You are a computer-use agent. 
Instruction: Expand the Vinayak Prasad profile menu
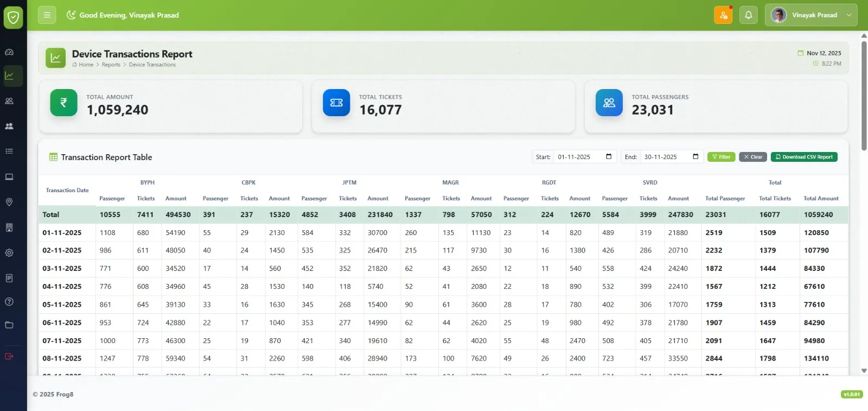(811, 15)
